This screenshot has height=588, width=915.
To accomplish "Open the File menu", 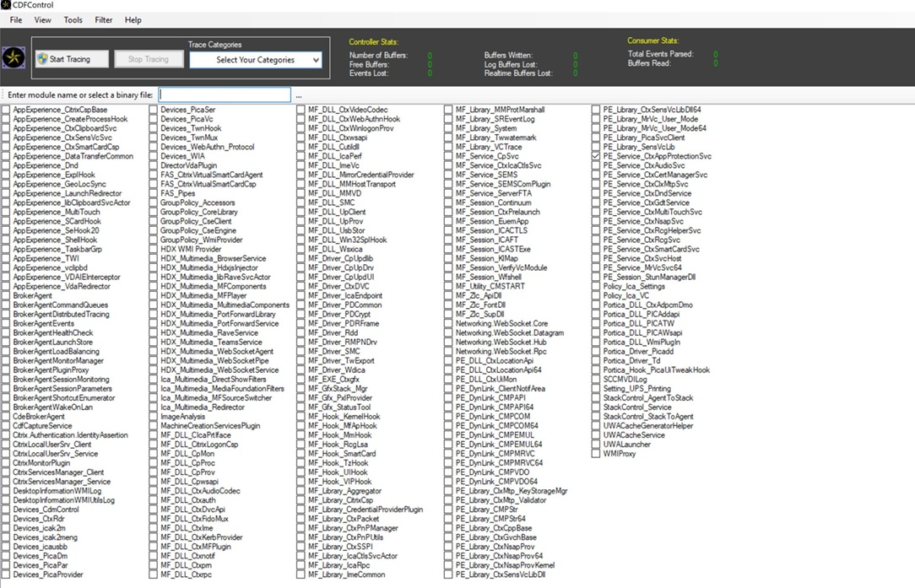I will point(16,20).
